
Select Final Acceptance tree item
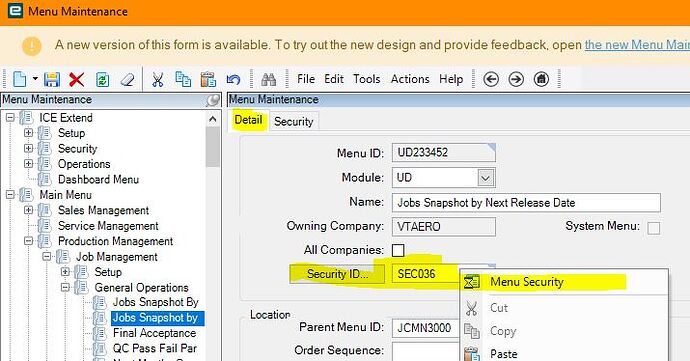coord(154,333)
